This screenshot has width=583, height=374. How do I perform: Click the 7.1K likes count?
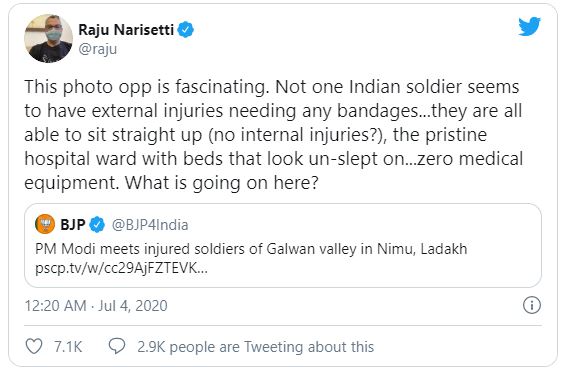pos(68,347)
